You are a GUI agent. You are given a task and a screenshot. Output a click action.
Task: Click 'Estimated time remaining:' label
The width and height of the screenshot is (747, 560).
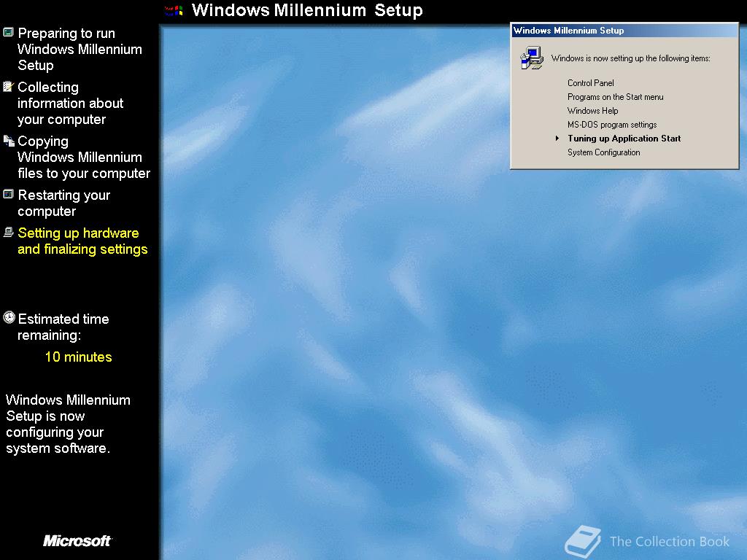tap(63, 327)
